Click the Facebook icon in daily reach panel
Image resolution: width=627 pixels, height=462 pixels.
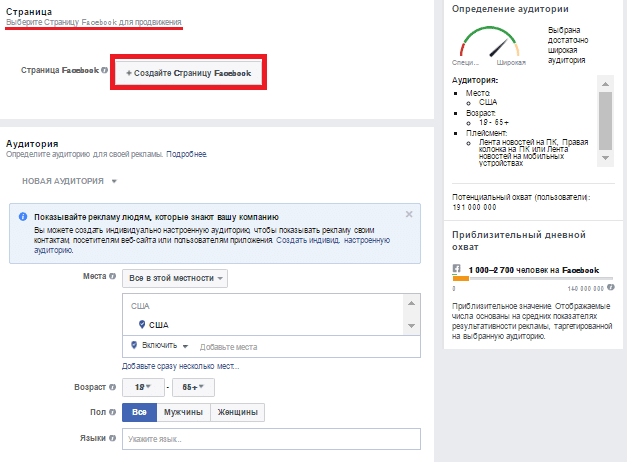coord(457,270)
